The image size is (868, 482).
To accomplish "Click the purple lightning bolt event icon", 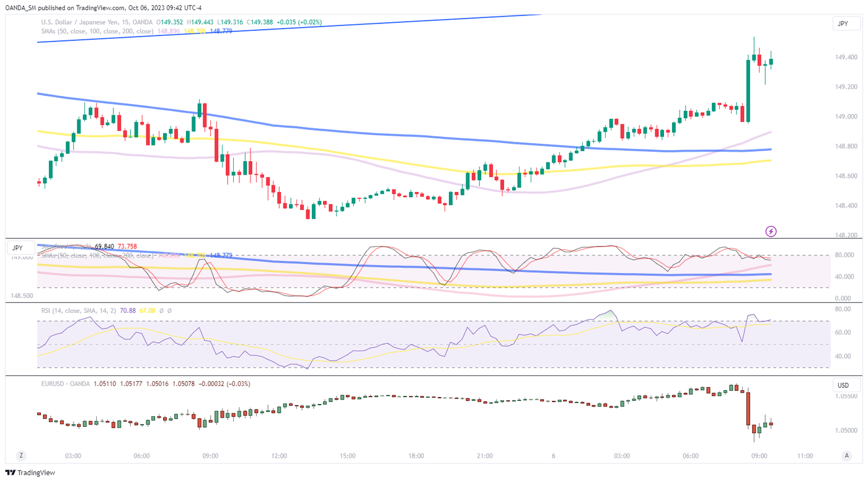I will coord(771,231).
